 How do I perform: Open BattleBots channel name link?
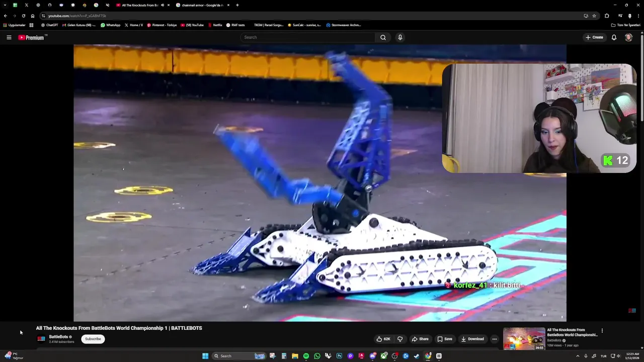58,337
